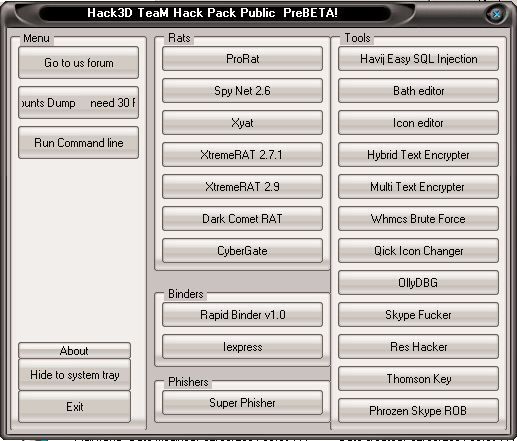The width and height of the screenshot is (517, 441).
Task: Click the accounts Dump button
Action: coord(78,103)
